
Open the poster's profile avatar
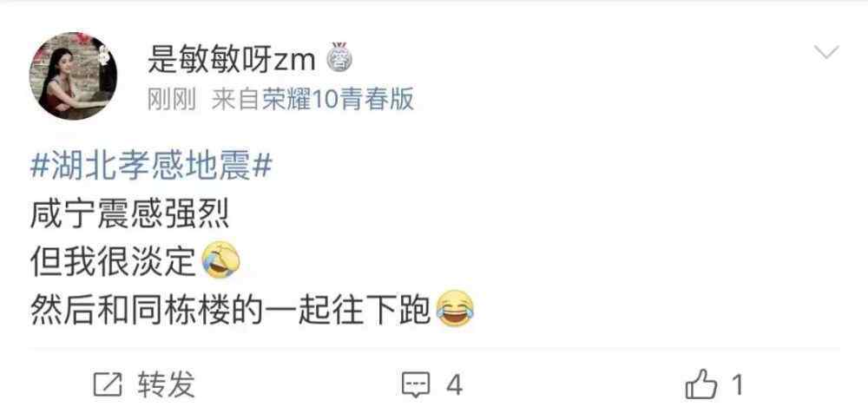(x=73, y=75)
